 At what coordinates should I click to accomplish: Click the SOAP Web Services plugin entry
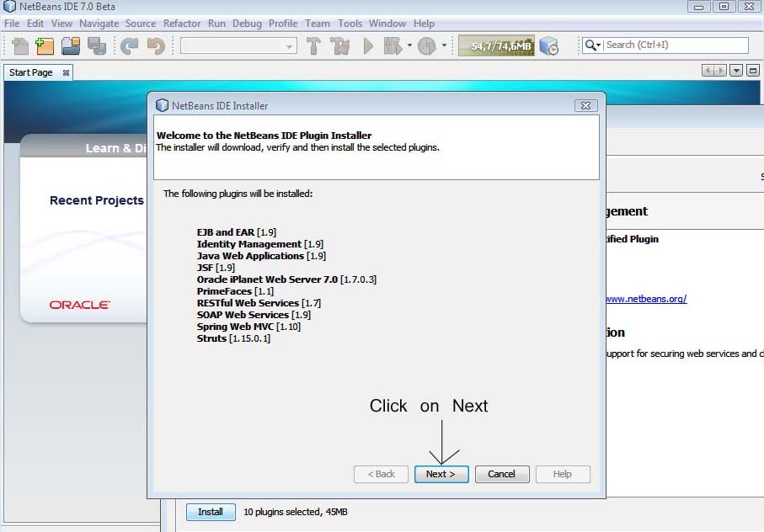coord(254,315)
